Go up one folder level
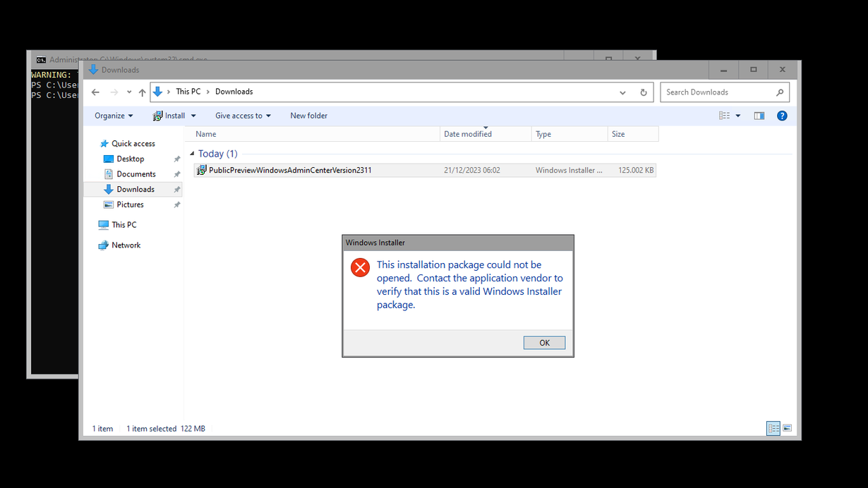The width and height of the screenshot is (868, 488). click(x=142, y=92)
